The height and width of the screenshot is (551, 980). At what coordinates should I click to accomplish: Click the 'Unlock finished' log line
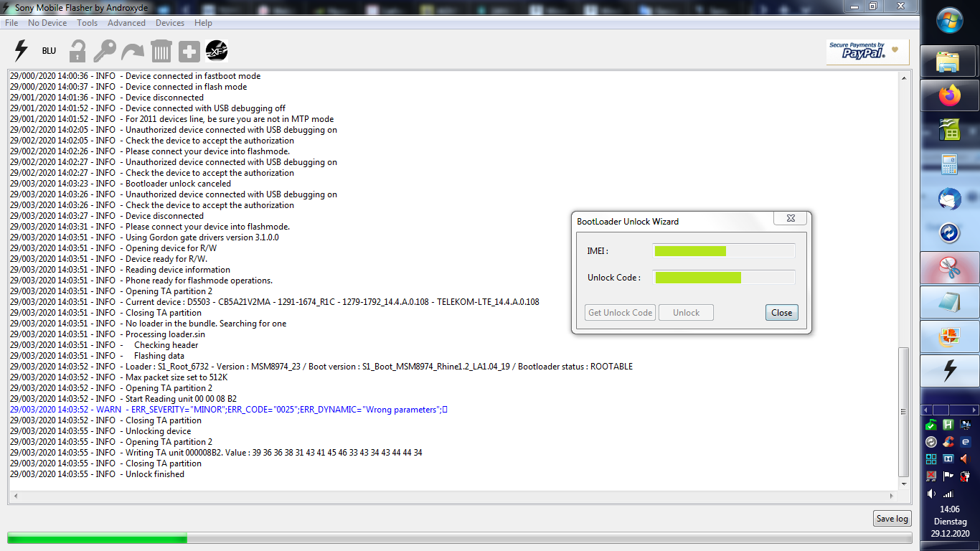pos(97,474)
